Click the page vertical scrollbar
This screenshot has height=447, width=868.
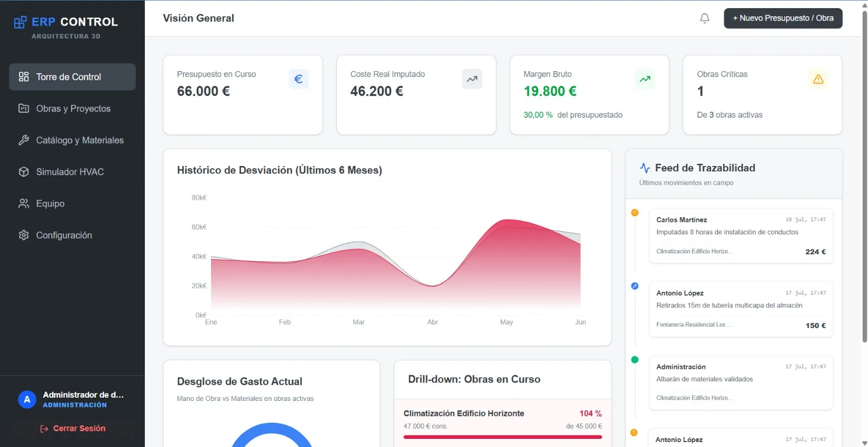(x=864, y=176)
